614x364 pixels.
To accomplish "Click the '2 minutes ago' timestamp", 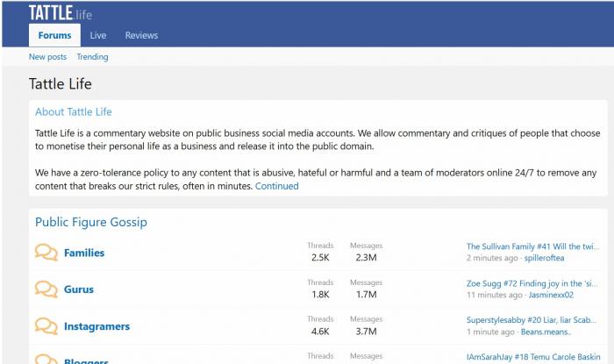I will 492,258.
